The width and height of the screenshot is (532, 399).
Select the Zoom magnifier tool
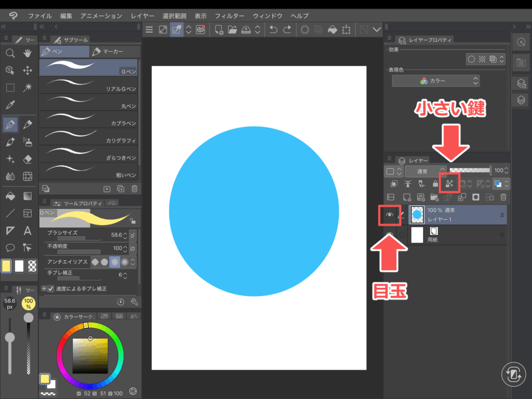click(10, 53)
